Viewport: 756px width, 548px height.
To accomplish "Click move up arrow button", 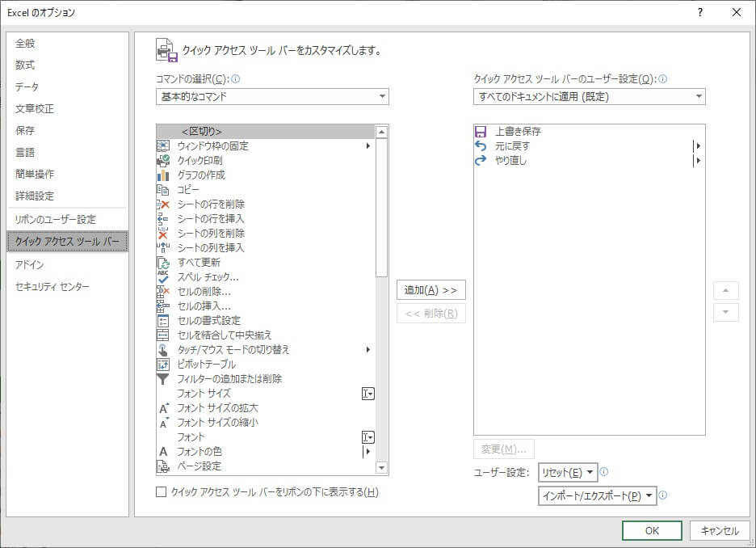I will (x=725, y=290).
